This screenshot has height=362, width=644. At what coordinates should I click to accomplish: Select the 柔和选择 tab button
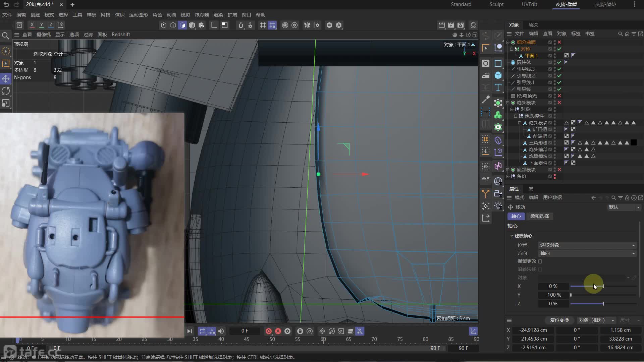[540, 216]
